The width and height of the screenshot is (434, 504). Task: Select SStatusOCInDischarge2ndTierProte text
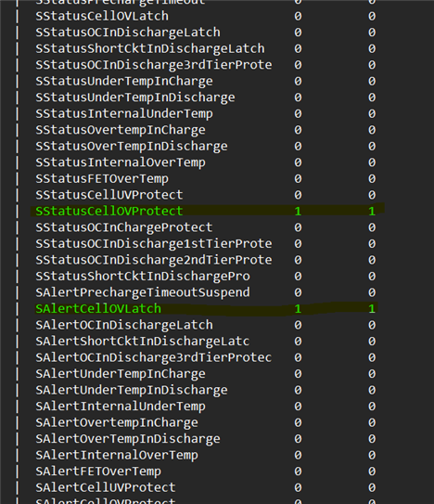point(154,260)
